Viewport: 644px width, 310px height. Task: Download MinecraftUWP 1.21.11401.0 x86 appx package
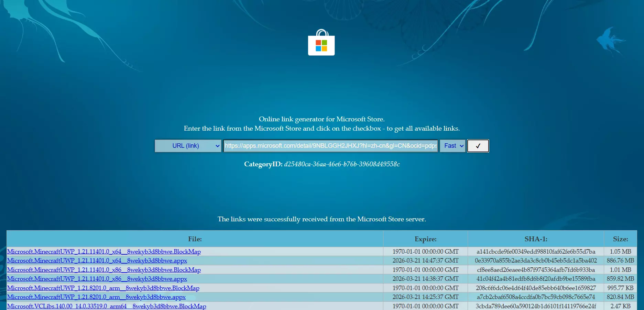tap(97, 279)
